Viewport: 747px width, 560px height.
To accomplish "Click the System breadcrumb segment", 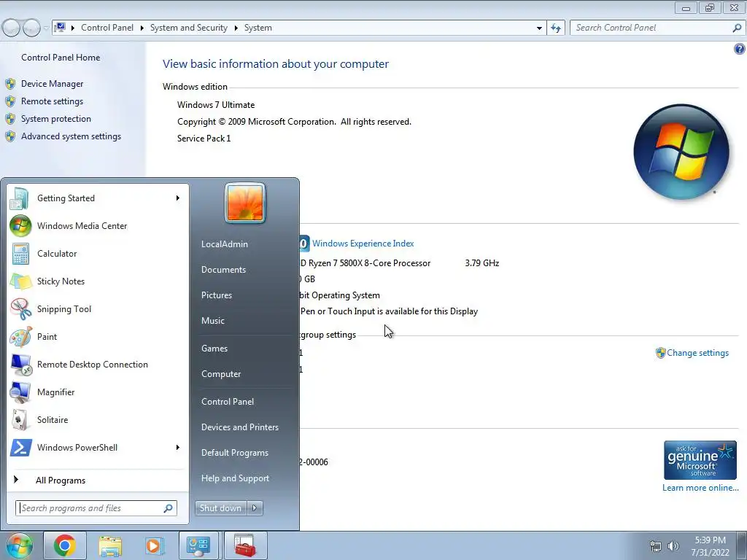I will (258, 28).
